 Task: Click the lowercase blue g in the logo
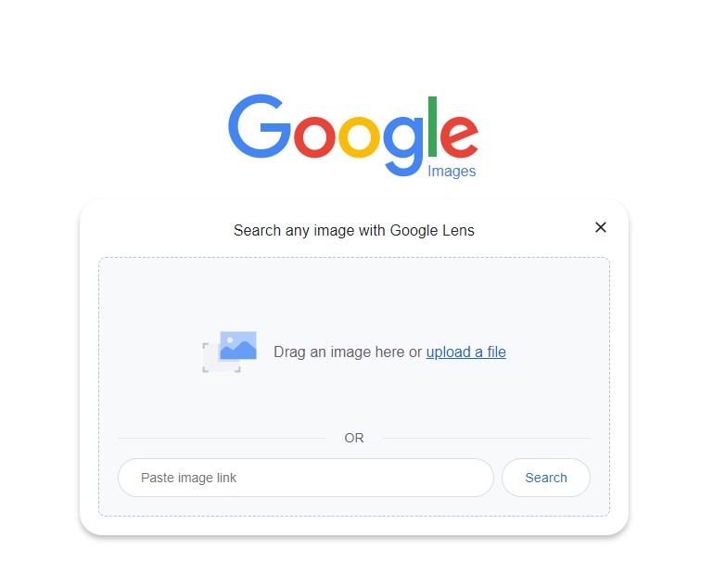tap(403, 146)
